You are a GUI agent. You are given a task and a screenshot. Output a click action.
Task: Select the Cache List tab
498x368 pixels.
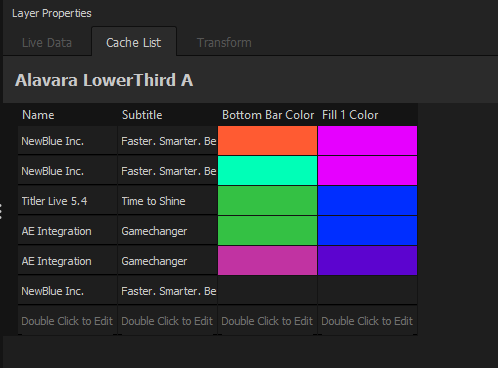[134, 42]
